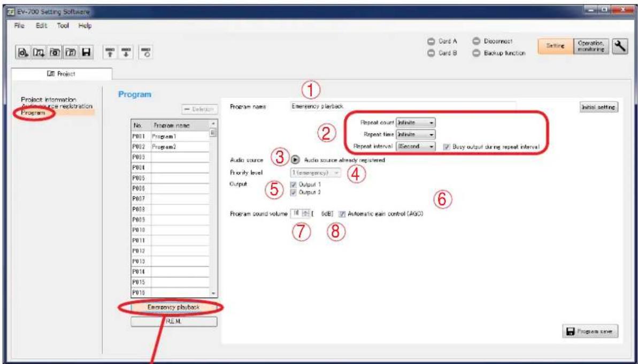Click the floppy disk save icon in toolbar
The image size is (638, 364).
point(86,52)
